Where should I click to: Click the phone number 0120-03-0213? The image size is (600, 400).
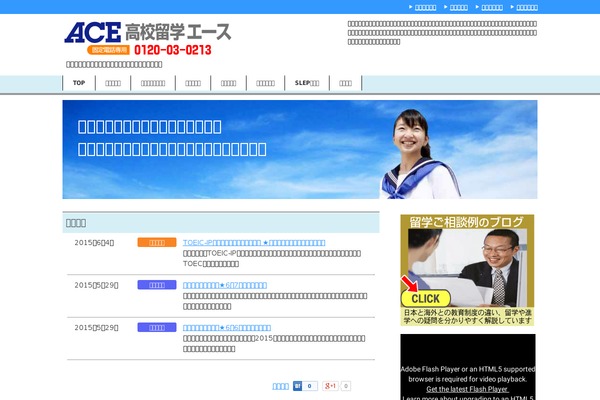173,50
